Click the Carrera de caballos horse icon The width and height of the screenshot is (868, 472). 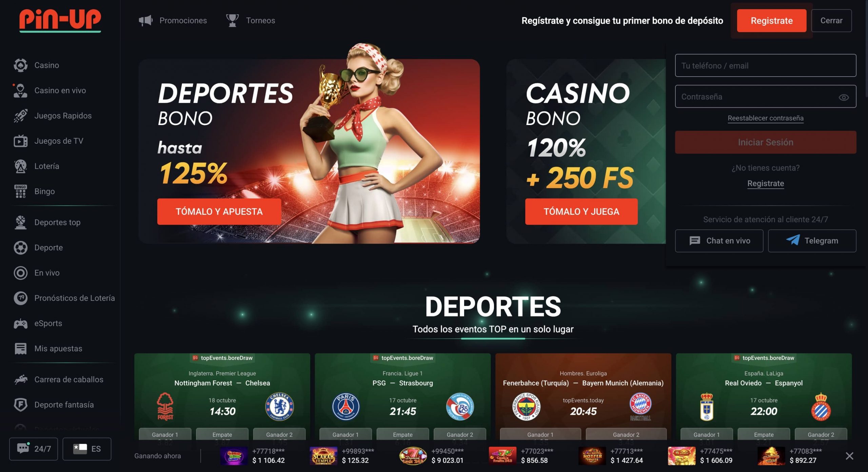20,379
